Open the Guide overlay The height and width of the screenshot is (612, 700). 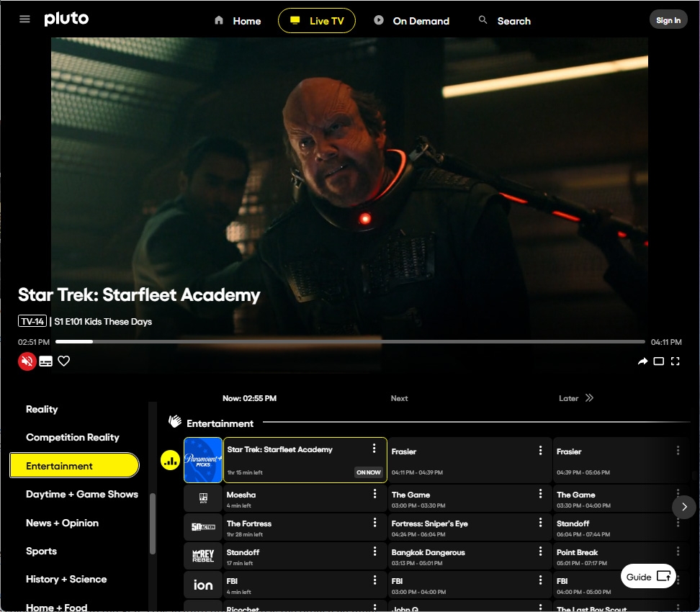click(647, 576)
